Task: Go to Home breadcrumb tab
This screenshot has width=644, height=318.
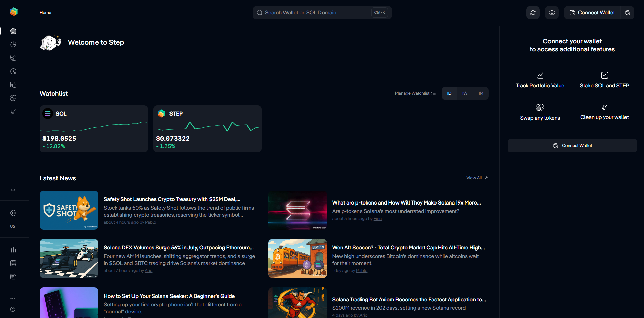Action: (45, 13)
